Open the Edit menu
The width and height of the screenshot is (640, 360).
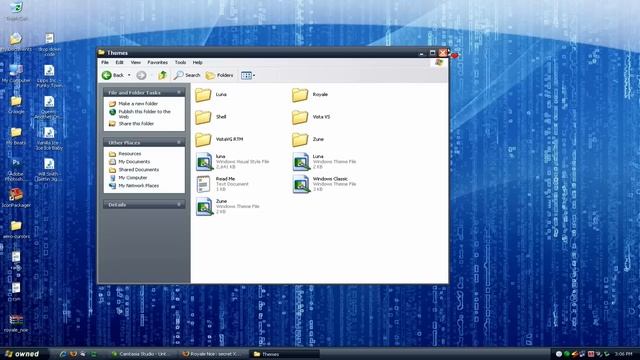119,62
